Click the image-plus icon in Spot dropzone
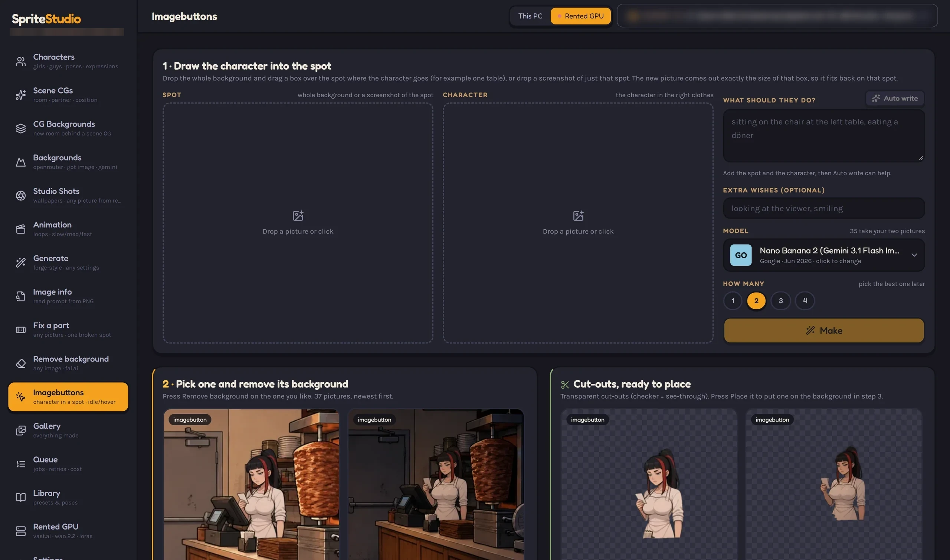 (298, 216)
